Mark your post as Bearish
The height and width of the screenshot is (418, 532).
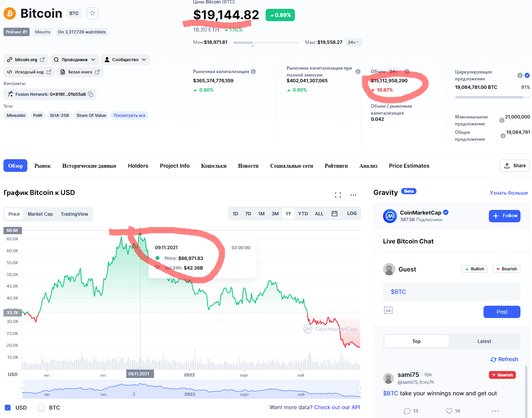point(506,269)
